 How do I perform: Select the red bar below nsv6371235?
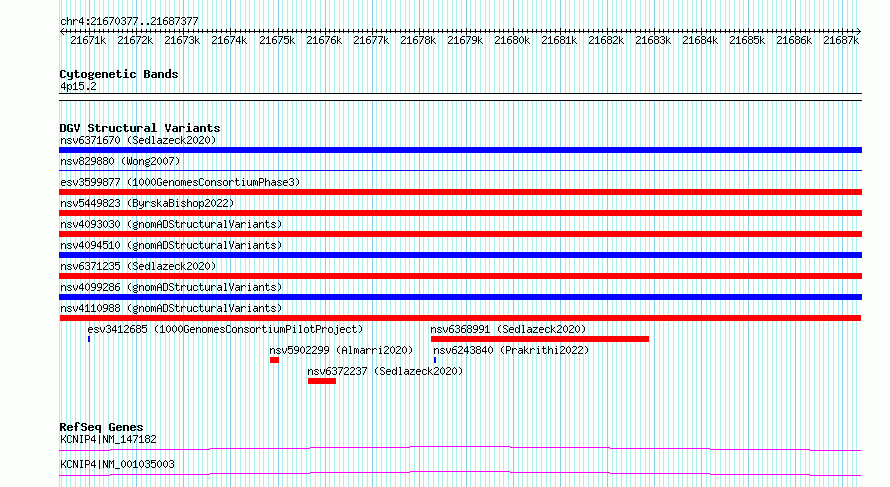point(460,276)
